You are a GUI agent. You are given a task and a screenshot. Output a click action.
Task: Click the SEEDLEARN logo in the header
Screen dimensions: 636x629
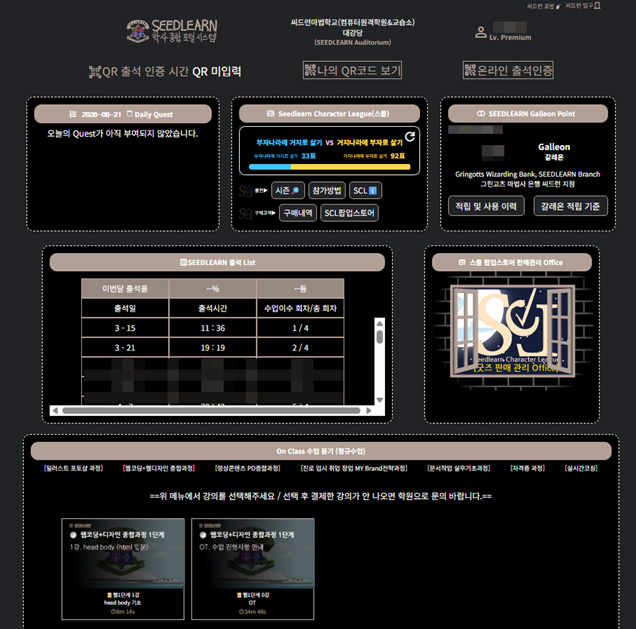[172, 31]
